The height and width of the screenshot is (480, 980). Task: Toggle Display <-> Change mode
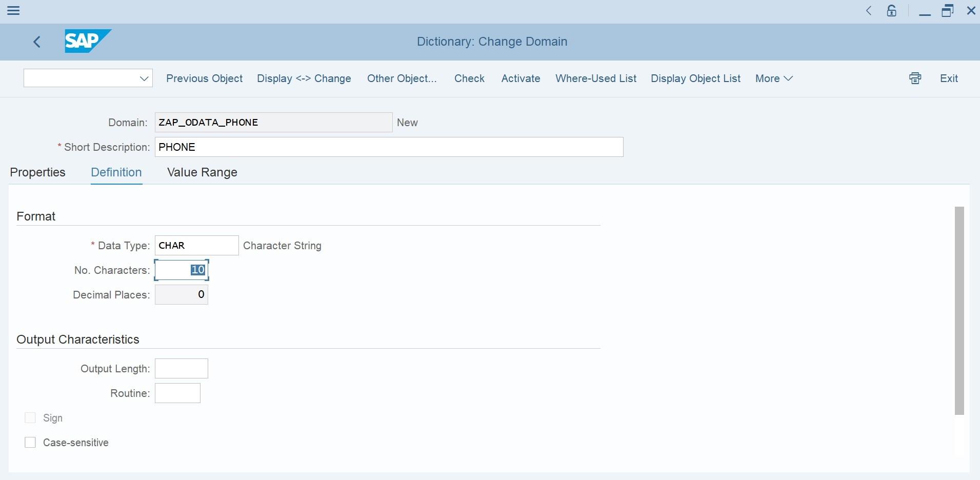(x=304, y=78)
